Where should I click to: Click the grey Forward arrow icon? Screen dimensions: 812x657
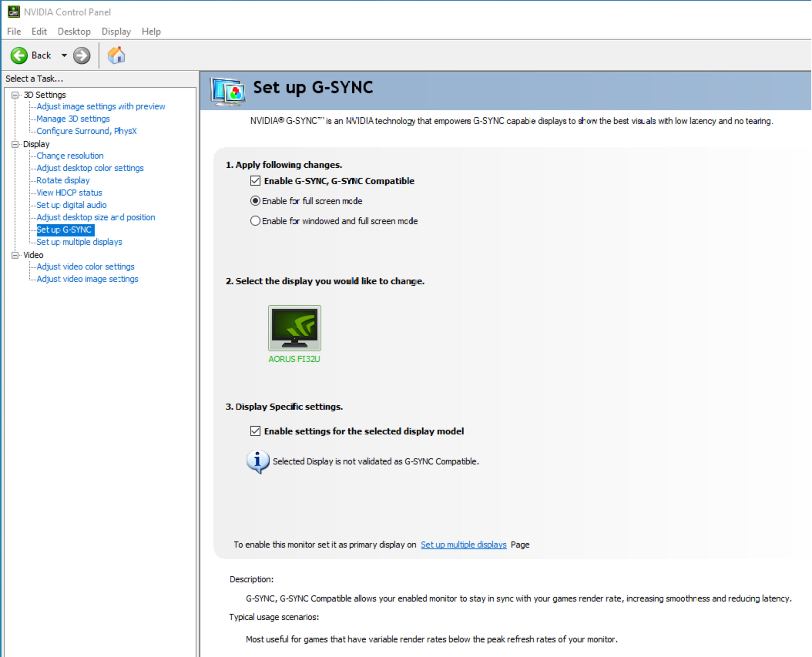pos(81,56)
